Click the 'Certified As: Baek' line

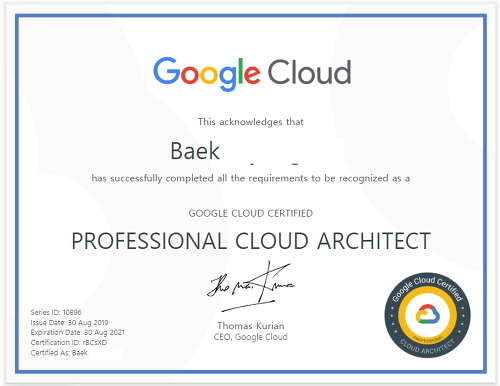click(59, 353)
